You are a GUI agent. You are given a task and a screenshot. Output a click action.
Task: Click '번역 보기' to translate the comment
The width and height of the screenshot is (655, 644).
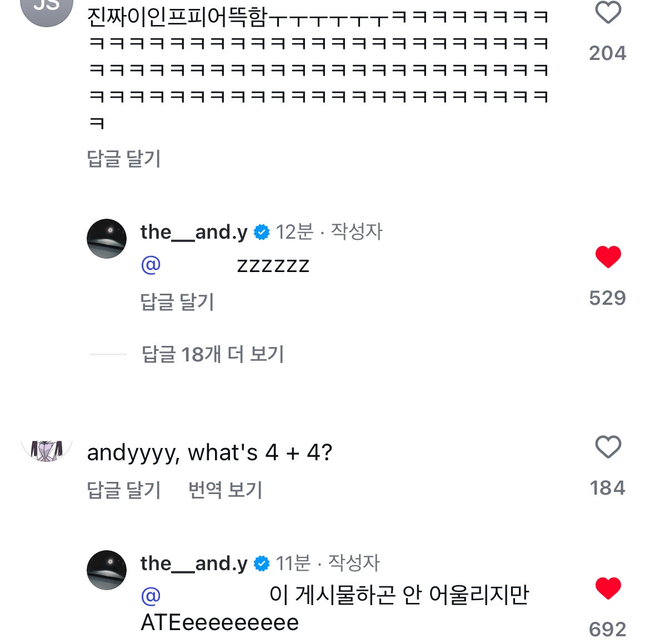(225, 490)
